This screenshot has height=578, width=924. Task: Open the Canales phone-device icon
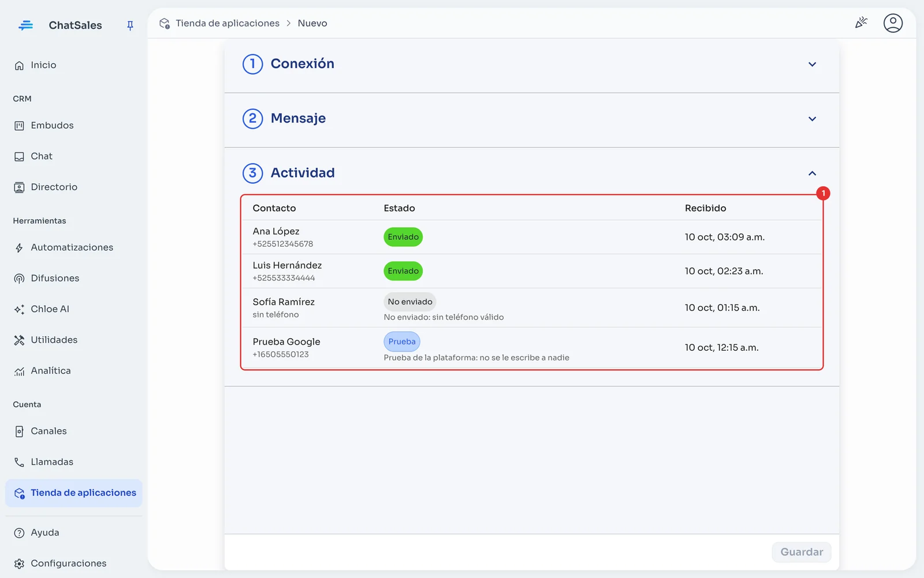(x=19, y=431)
